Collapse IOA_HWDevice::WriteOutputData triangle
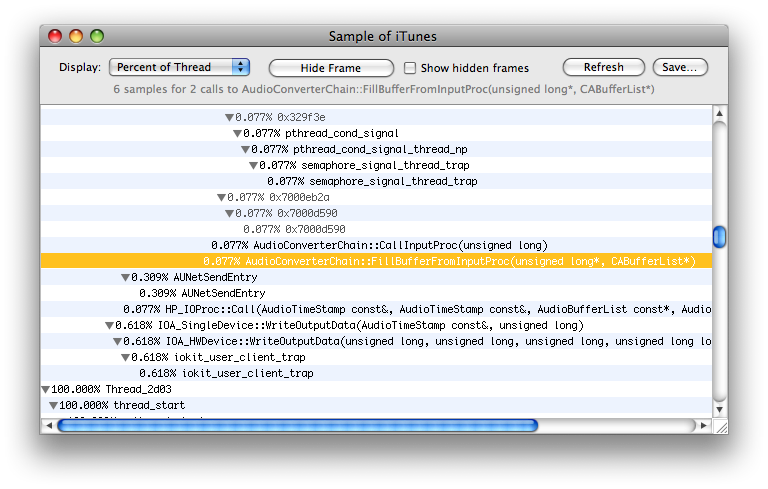The image size is (768, 489). [117, 342]
